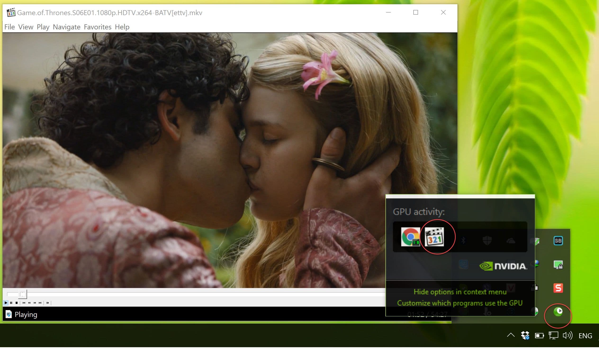This screenshot has height=364, width=599.
Task: Click 'Customize which programs use the GPU'
Action: [460, 303]
